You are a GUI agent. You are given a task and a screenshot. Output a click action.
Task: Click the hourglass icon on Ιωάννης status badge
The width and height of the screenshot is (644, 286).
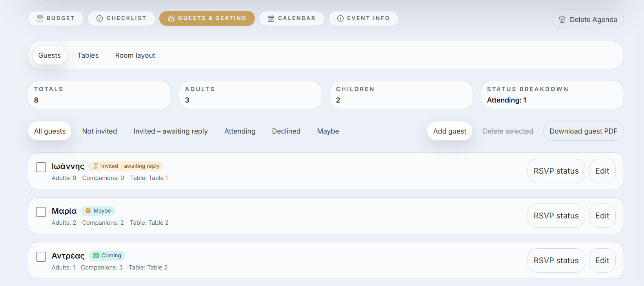click(96, 166)
